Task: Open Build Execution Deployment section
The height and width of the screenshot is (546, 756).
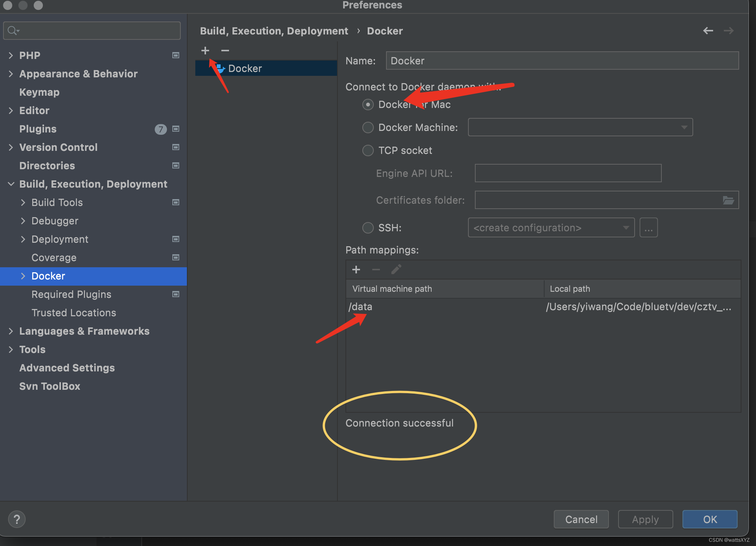Action: click(x=93, y=184)
